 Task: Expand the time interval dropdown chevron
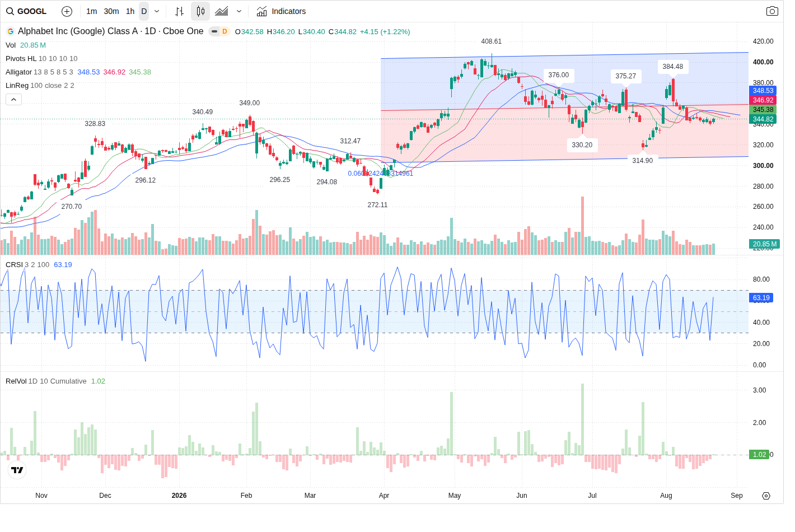click(157, 11)
